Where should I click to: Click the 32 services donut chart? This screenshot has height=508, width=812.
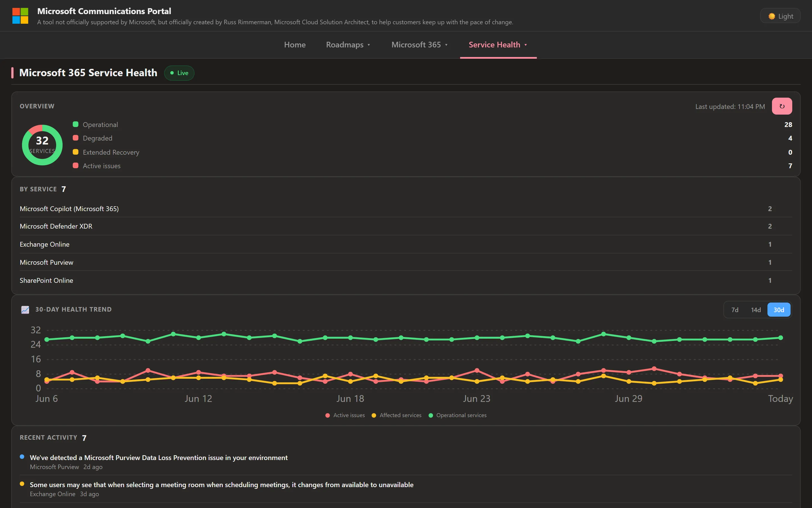click(x=42, y=145)
